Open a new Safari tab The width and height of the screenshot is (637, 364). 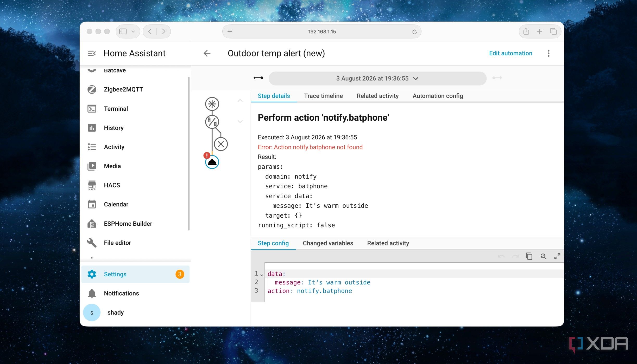540,31
